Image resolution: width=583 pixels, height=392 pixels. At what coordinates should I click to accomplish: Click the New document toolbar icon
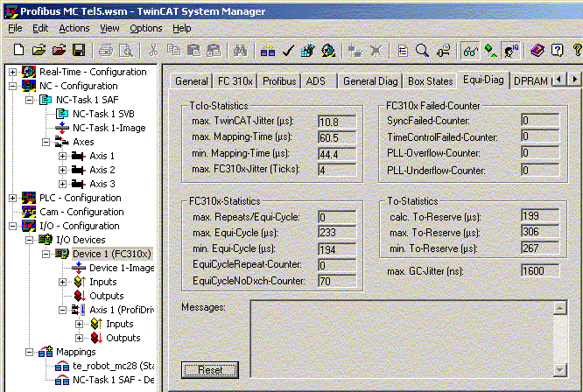[18, 50]
